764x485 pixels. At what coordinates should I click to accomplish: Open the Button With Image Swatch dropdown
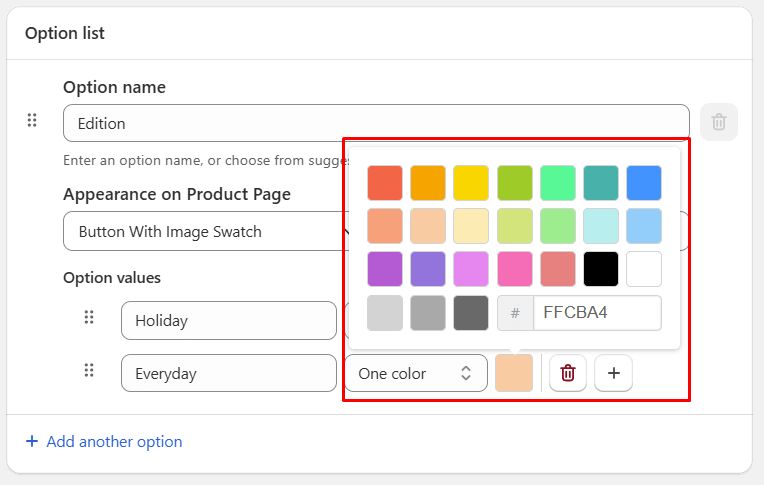coord(205,231)
